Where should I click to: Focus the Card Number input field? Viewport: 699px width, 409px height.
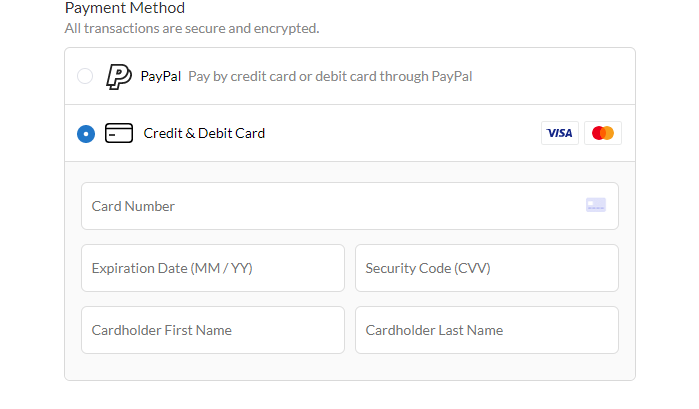(330, 206)
